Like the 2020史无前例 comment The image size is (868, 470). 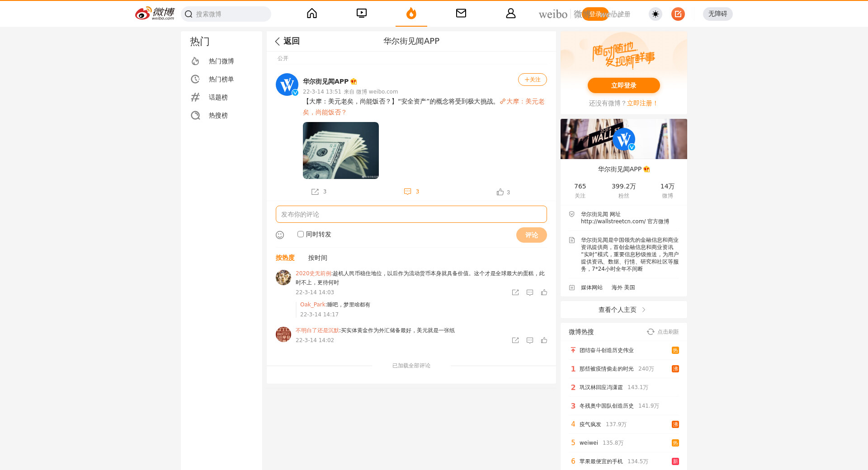pyautogui.click(x=544, y=292)
